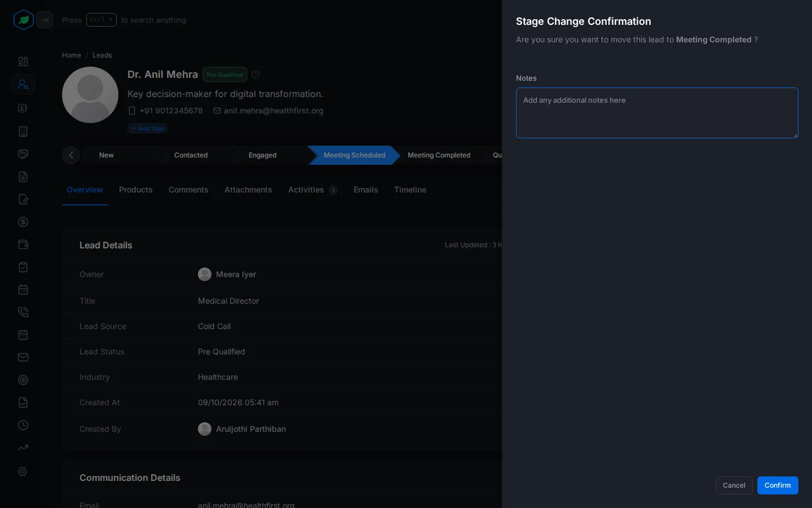Switch to the Products tab
Viewport: 812px width, 508px height.
pyautogui.click(x=136, y=190)
